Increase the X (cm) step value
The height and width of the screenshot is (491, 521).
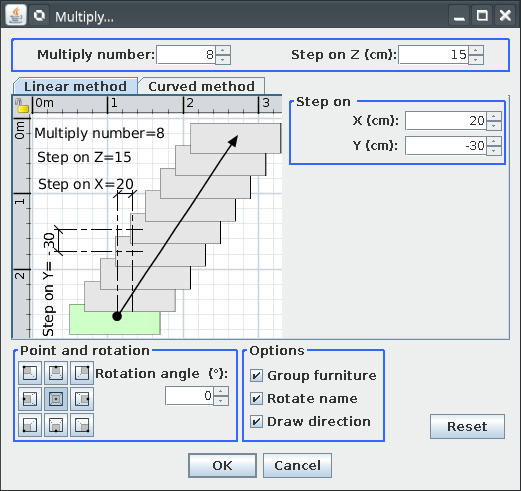(494, 116)
